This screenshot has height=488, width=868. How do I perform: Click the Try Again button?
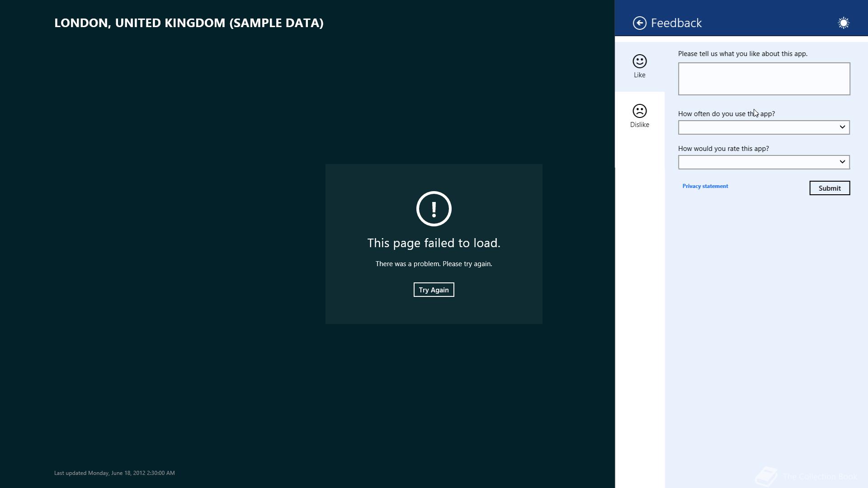point(434,290)
